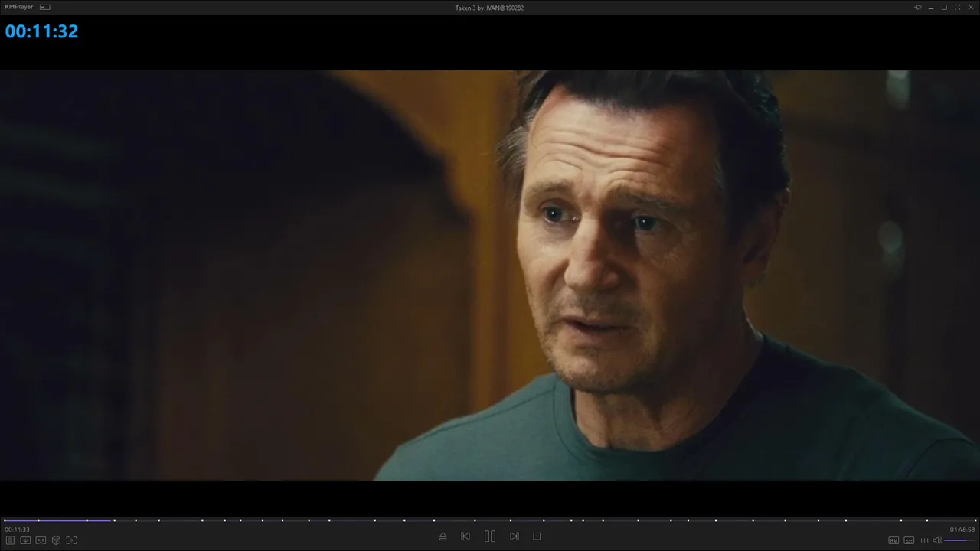Enter fullscreen using the title bar icon
This screenshot has width=980, height=551.
[x=957, y=7]
